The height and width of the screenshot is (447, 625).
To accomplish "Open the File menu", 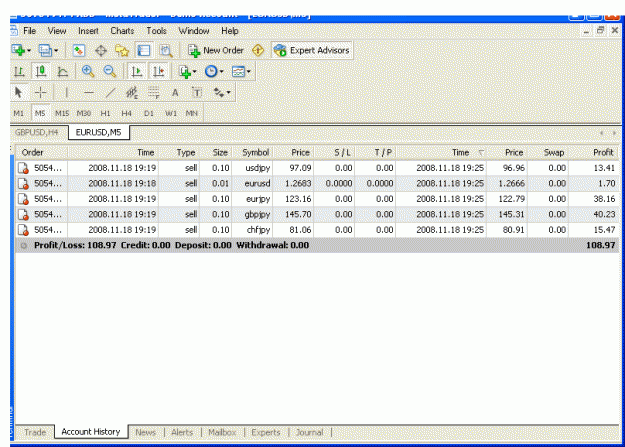I will (29, 31).
